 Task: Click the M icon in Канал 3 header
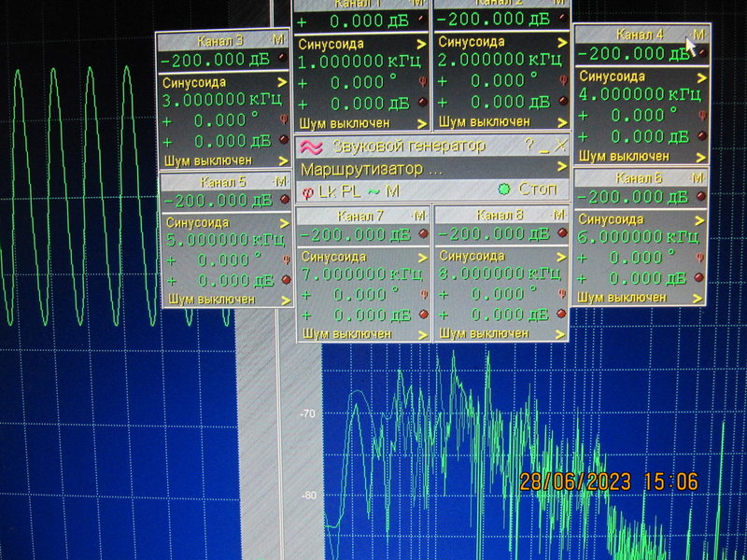(277, 39)
